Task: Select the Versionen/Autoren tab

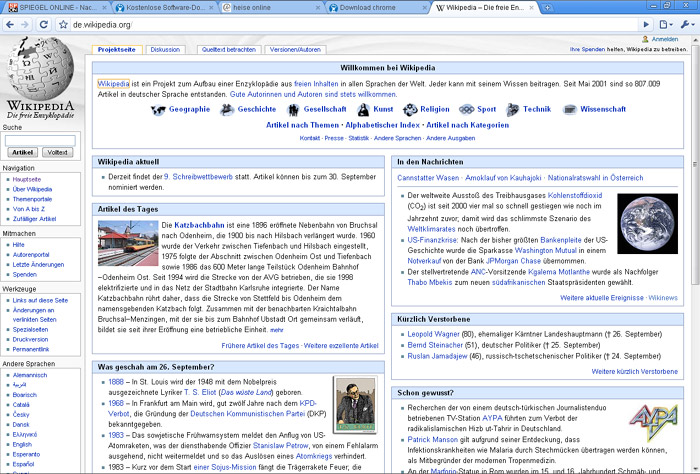Action: (x=295, y=50)
